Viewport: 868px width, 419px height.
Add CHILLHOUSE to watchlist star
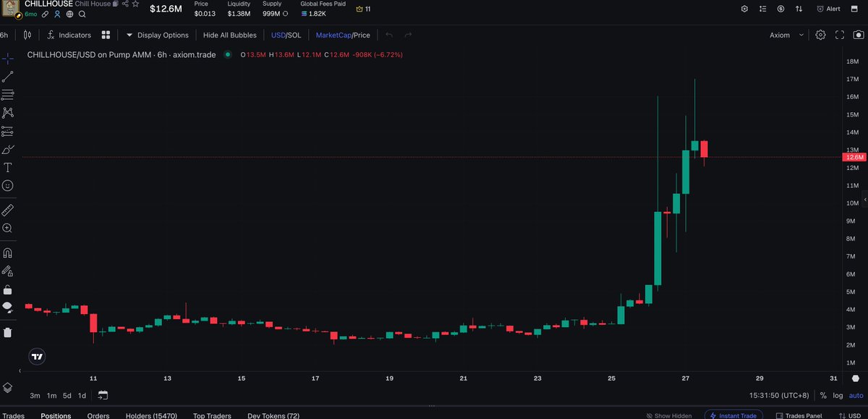pyautogui.click(x=135, y=4)
